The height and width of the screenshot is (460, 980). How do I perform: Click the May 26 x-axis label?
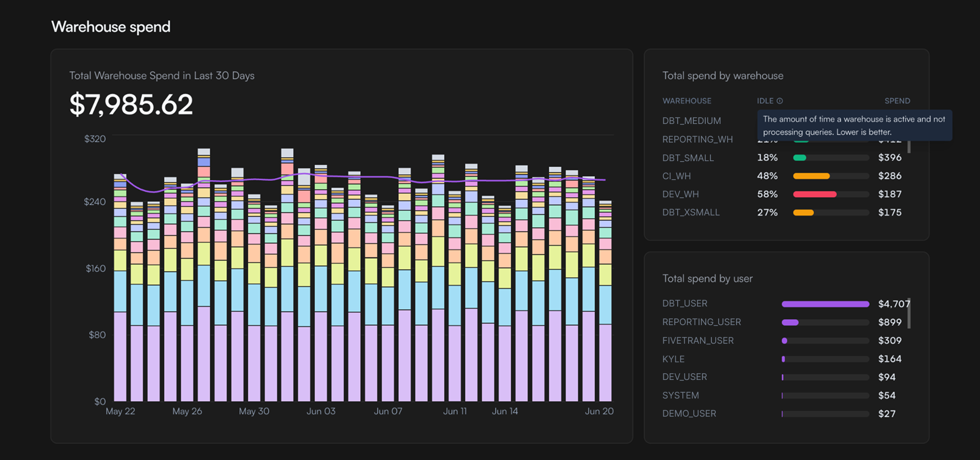(x=187, y=411)
